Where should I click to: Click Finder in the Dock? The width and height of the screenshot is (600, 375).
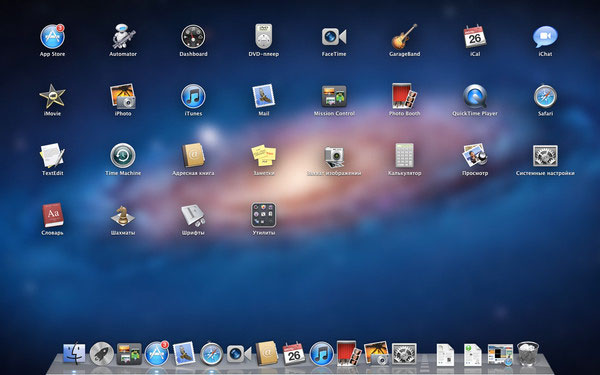click(74, 354)
